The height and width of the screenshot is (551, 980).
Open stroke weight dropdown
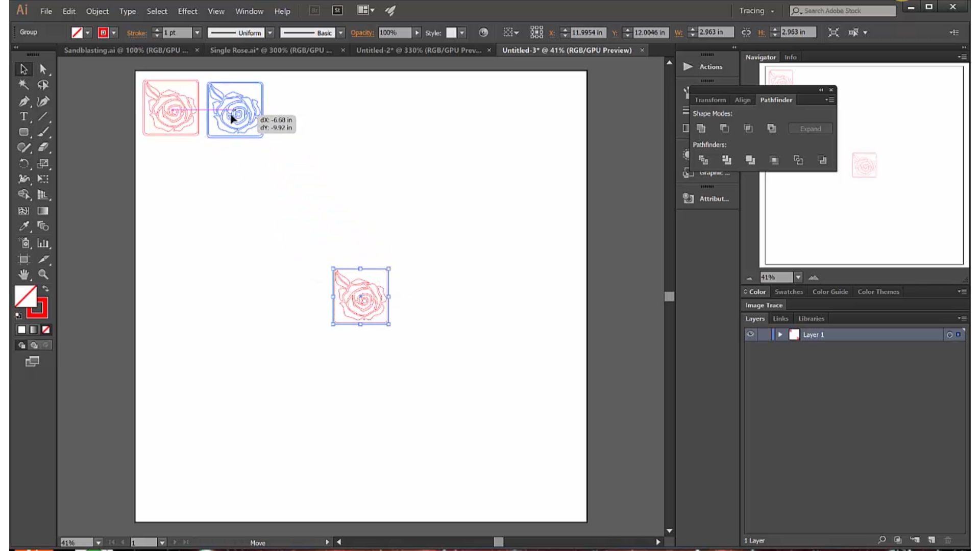pos(197,33)
